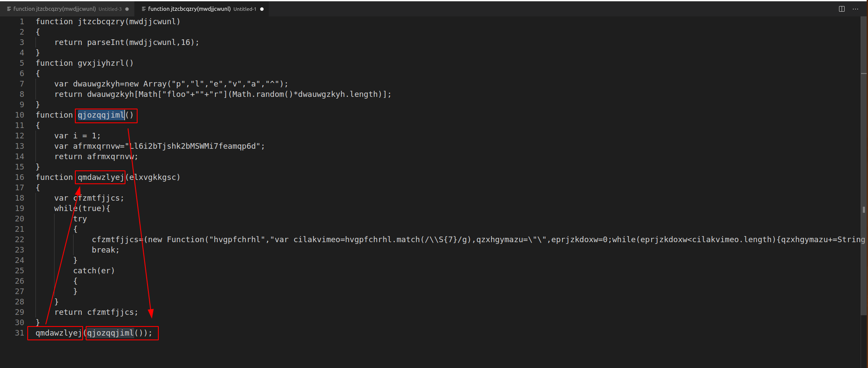Click line number 10 in the gutter

tap(19, 115)
